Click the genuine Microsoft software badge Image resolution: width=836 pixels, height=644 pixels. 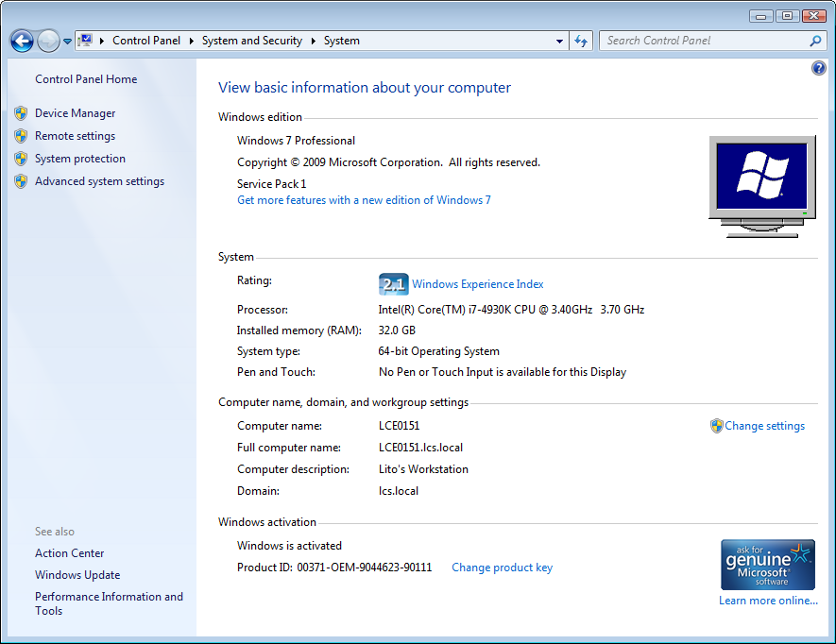point(768,565)
